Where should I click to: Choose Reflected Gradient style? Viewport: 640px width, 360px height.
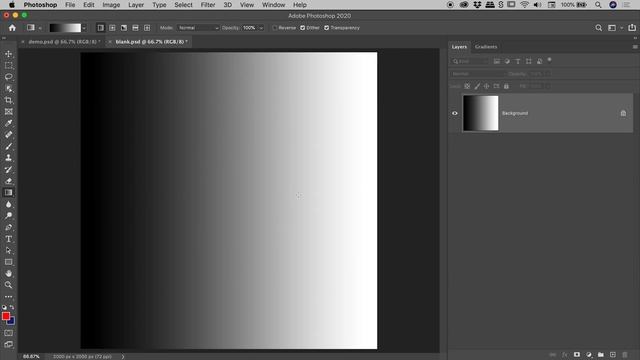(135, 28)
